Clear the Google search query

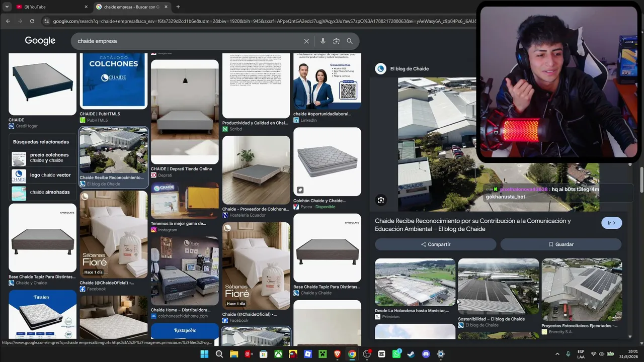point(306,41)
